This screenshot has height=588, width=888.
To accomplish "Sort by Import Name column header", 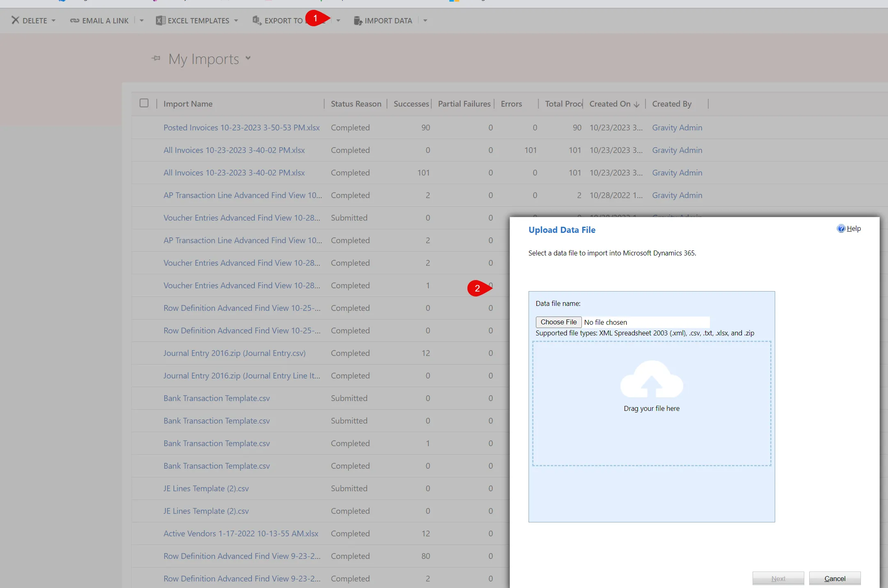I will pos(188,104).
